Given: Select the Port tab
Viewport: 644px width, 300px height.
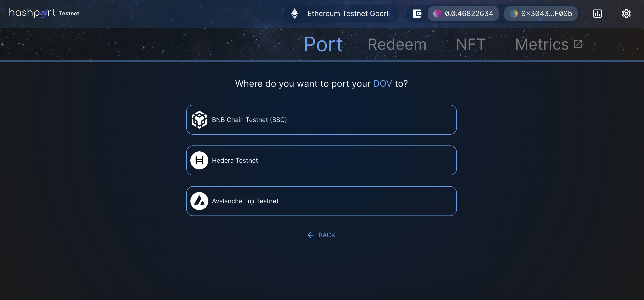Looking at the screenshot, I should point(323,45).
